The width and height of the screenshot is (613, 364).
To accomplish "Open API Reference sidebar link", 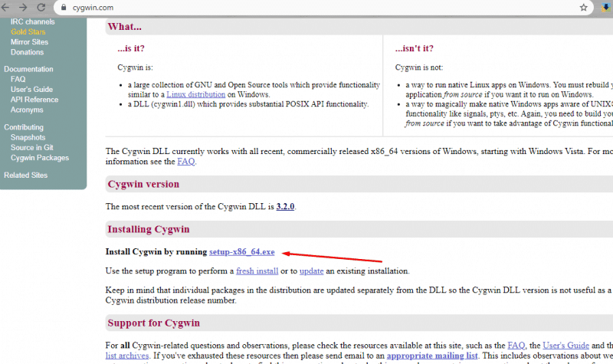I will 34,100.
